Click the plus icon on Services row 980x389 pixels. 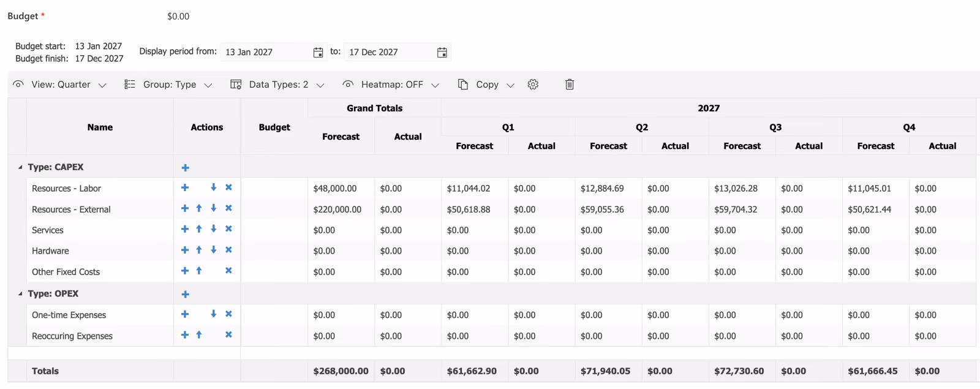[x=184, y=229]
